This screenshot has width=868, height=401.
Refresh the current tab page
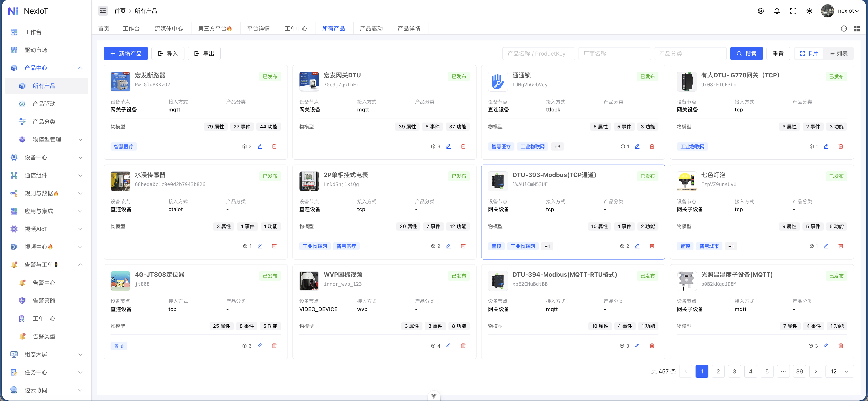pos(844,29)
